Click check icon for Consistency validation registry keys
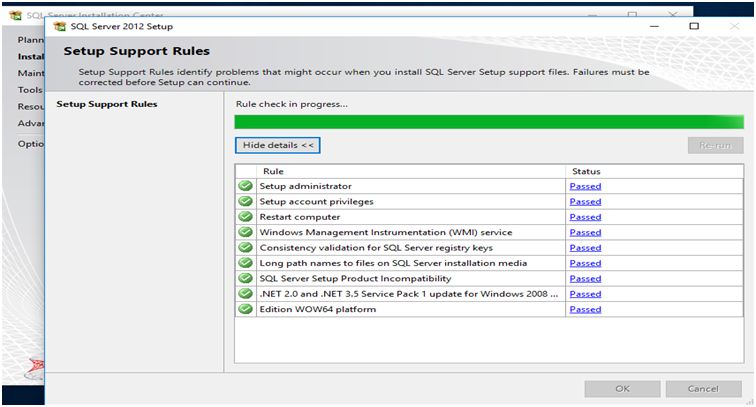Screen dimensions: 756x407 coord(245,247)
